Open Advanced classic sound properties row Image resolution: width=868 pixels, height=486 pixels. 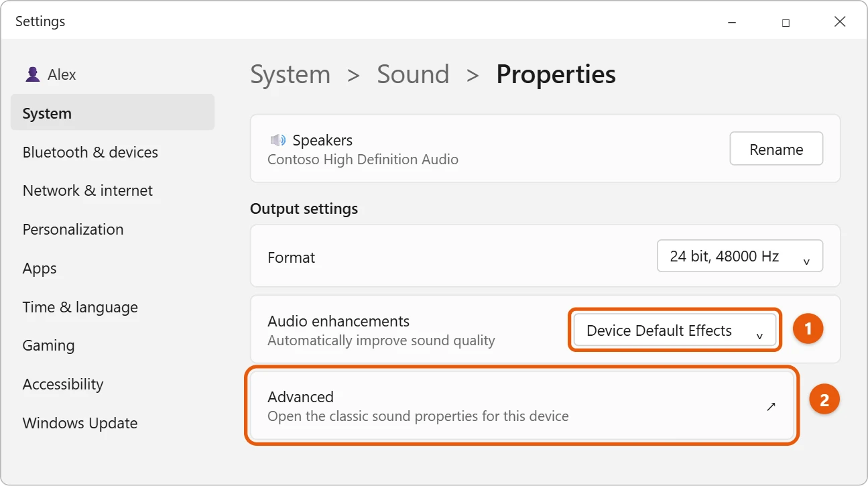point(522,406)
